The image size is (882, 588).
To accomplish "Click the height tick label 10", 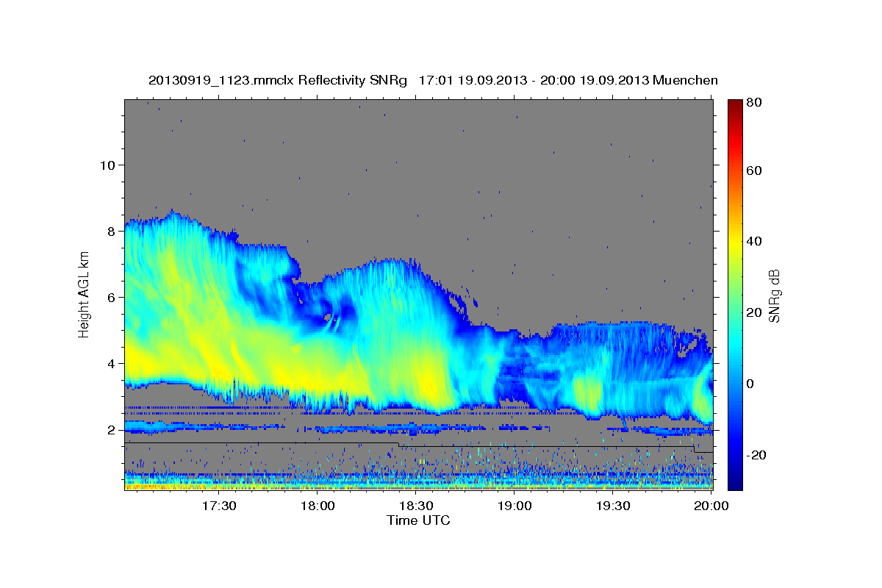I will coord(107,165).
